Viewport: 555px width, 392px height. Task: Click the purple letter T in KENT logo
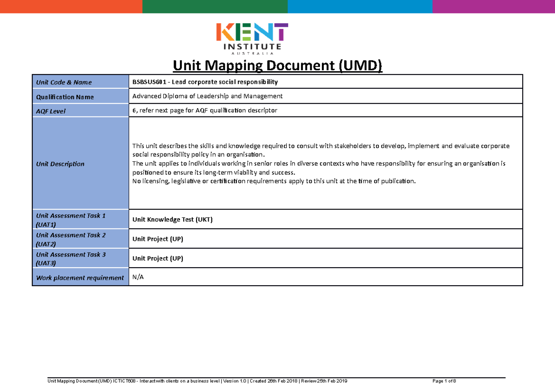tap(282, 32)
